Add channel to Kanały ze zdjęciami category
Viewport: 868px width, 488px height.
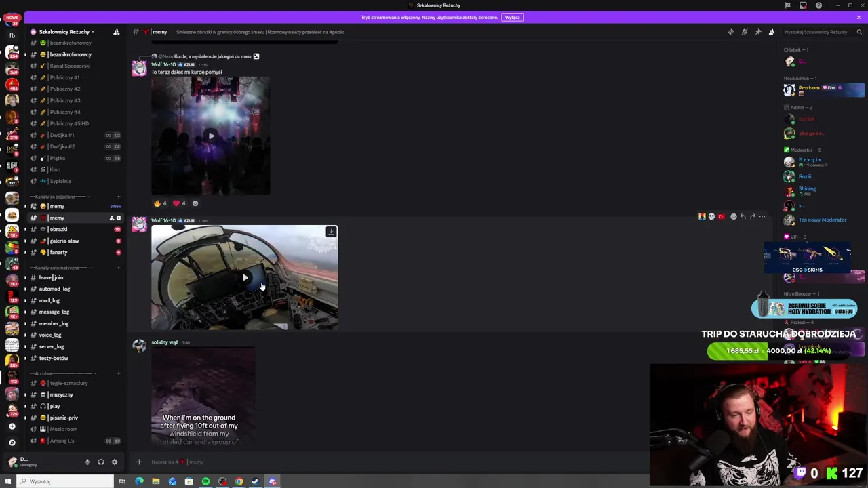119,197
